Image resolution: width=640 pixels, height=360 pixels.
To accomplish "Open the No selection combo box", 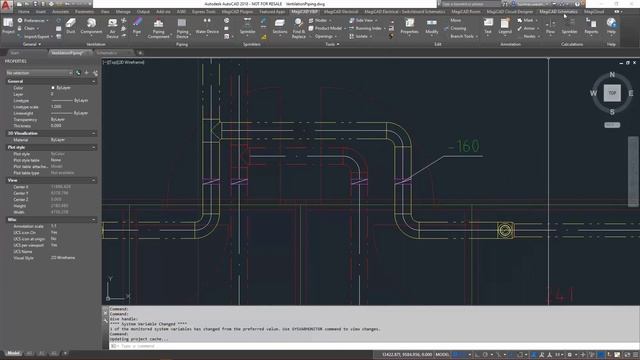I will 39,73.
